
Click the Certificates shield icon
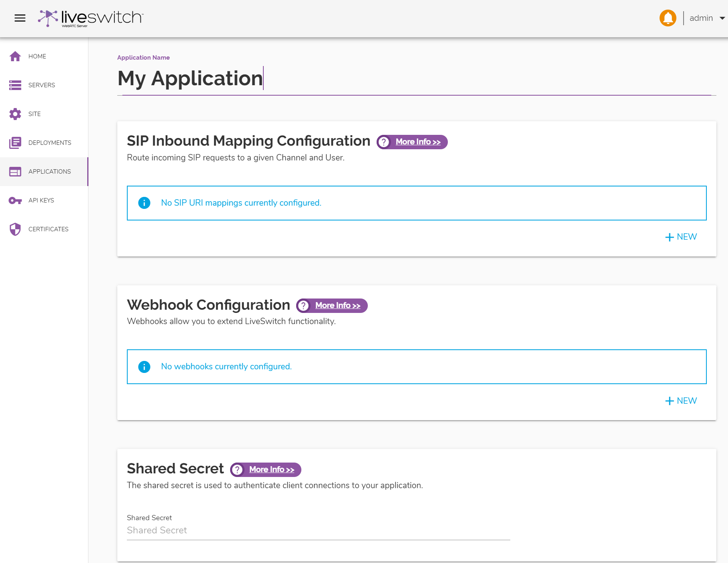pyautogui.click(x=15, y=229)
